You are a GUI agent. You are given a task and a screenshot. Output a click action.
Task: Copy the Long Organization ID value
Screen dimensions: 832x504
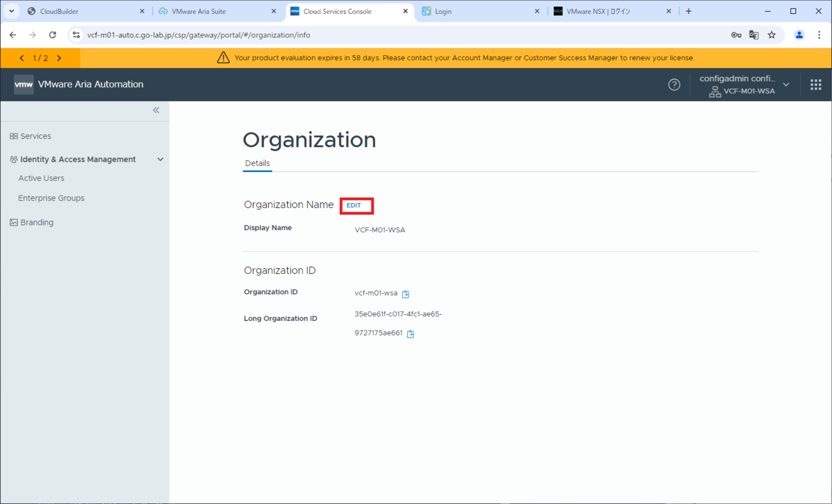410,333
